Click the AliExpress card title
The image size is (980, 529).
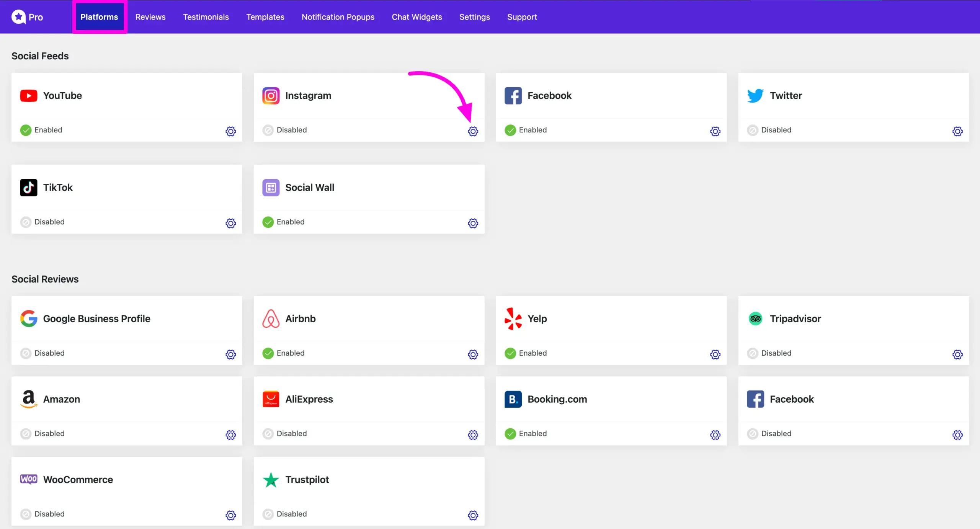coord(309,399)
